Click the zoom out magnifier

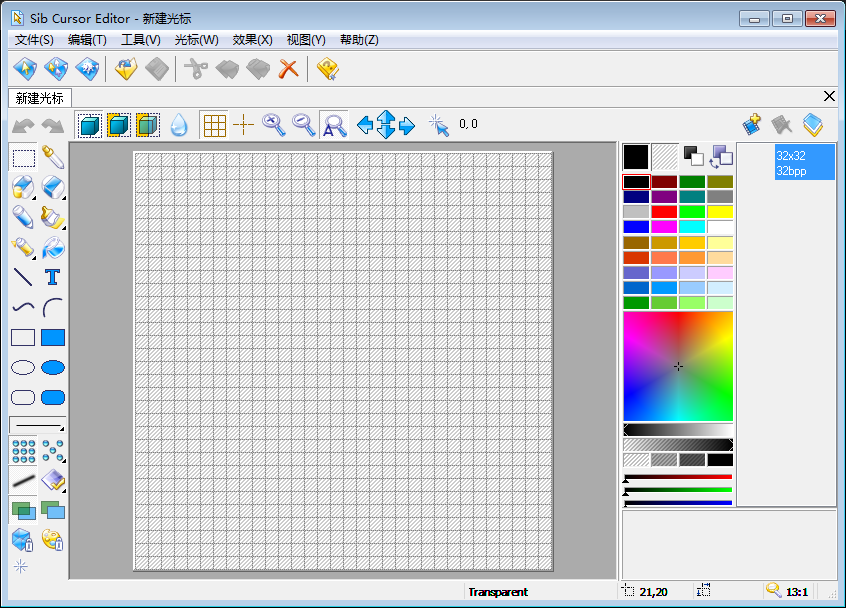click(304, 125)
